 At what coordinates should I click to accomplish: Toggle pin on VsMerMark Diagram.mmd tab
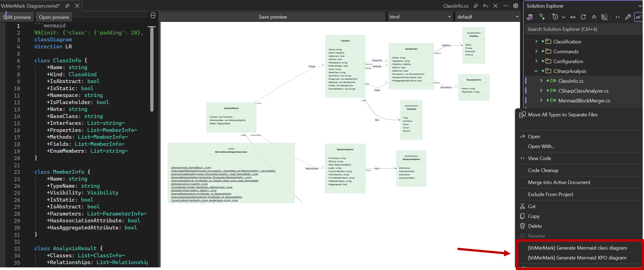[67, 6]
